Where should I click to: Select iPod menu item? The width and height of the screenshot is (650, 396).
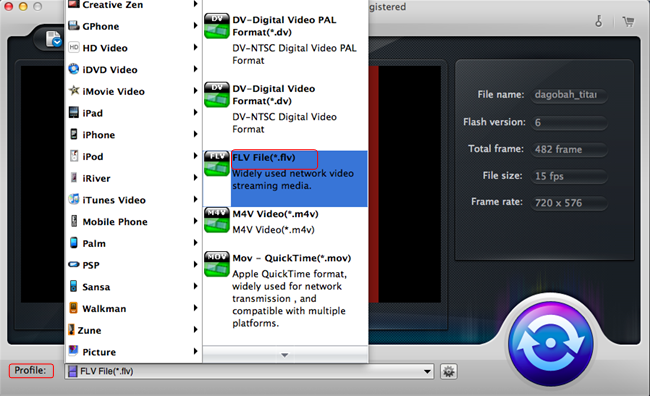point(133,156)
